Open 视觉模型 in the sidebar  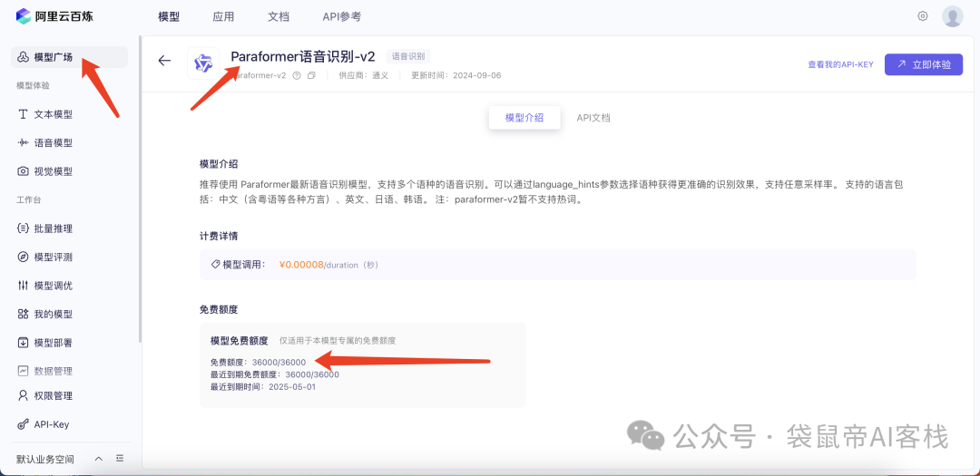53,171
